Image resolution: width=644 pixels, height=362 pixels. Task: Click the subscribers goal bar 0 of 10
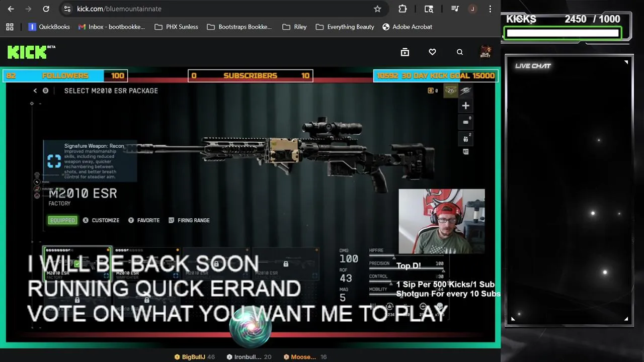pos(251,75)
